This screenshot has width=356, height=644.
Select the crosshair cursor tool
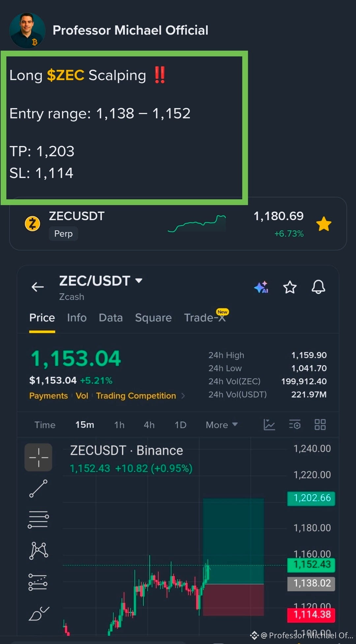[x=39, y=457]
